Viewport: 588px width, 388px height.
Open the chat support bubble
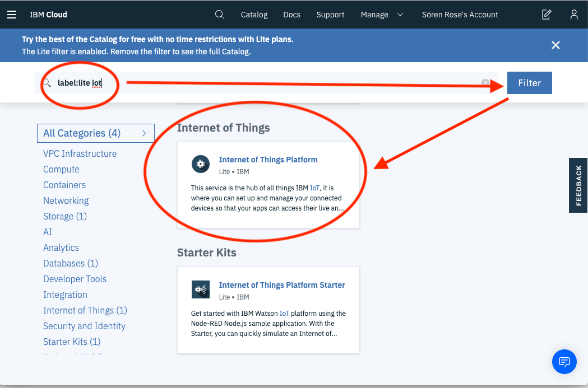pyautogui.click(x=564, y=362)
